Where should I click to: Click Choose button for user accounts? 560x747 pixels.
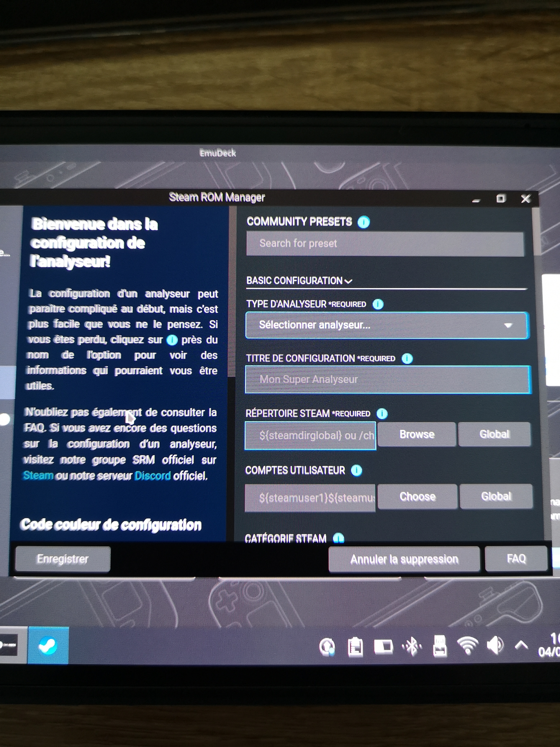coord(417,496)
